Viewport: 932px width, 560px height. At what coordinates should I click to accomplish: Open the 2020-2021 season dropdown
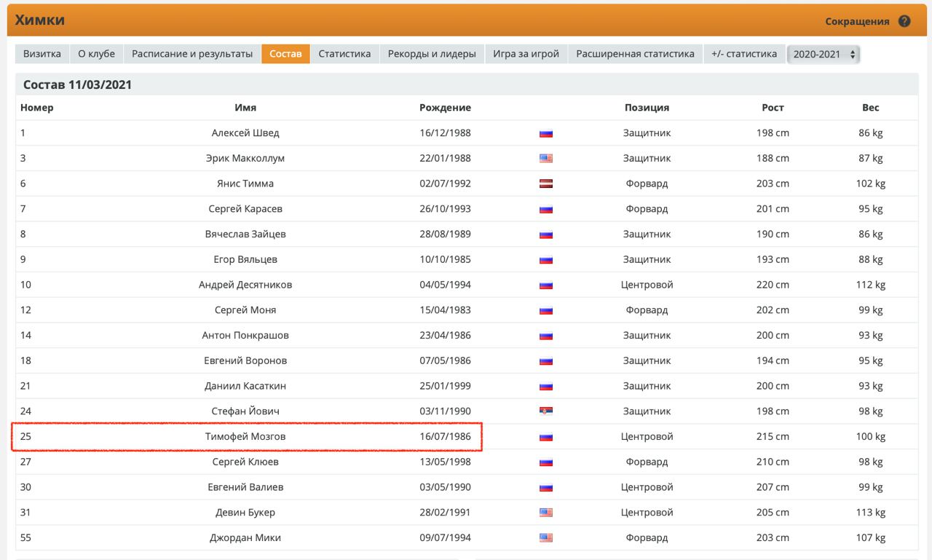click(824, 54)
